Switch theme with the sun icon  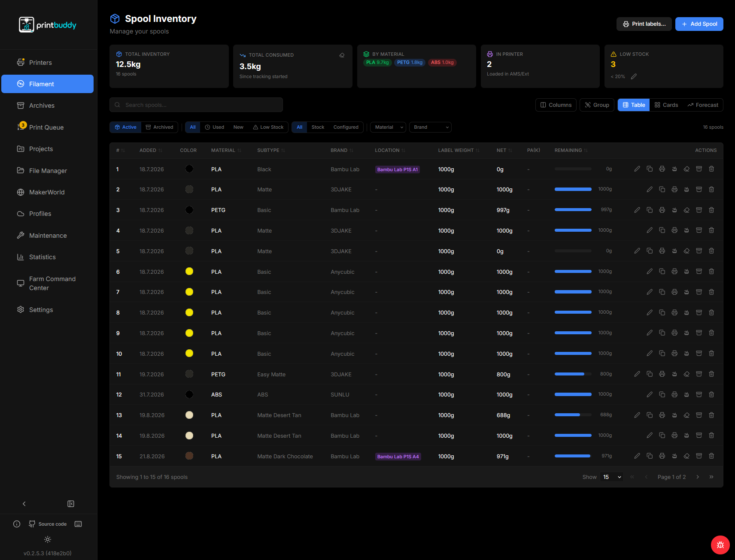(48, 539)
